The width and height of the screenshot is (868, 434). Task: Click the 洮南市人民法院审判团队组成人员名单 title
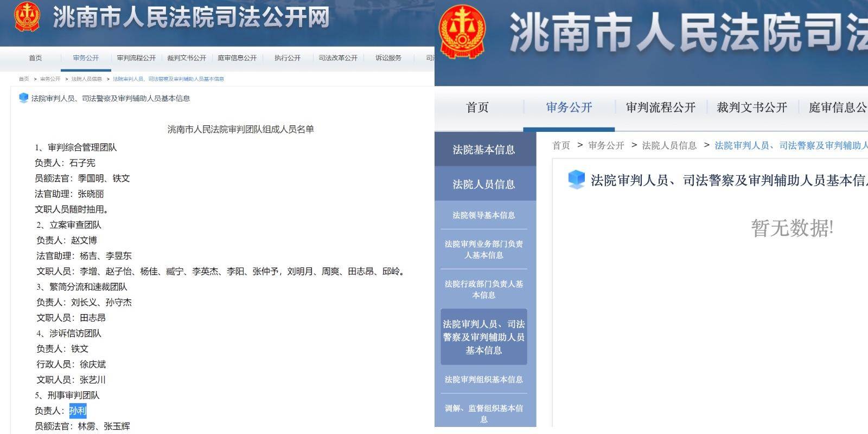[x=241, y=129]
